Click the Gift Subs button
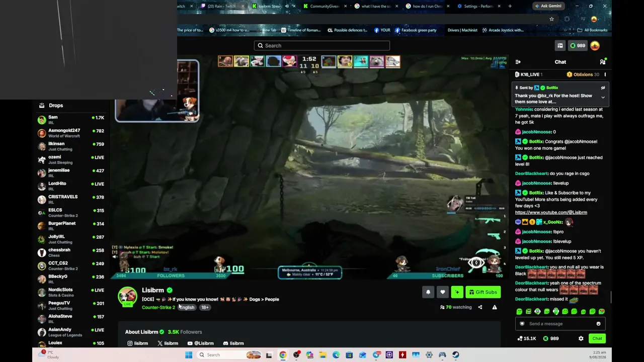 (x=484, y=292)
